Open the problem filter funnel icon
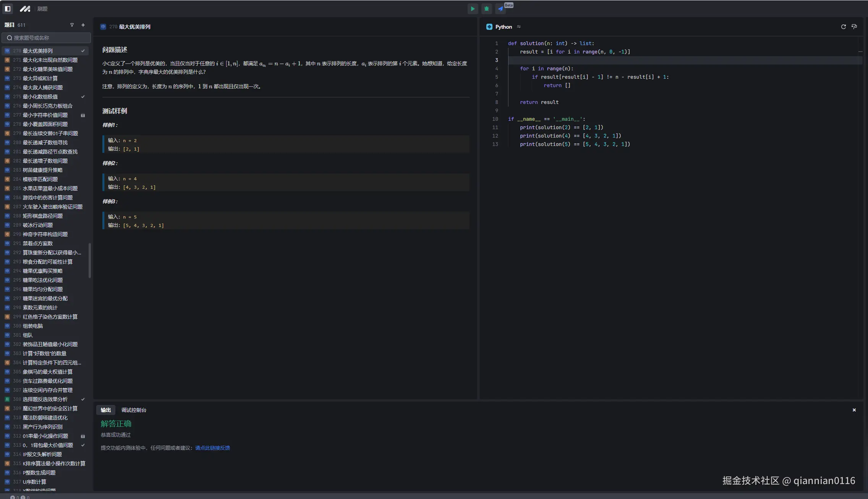 pos(72,25)
